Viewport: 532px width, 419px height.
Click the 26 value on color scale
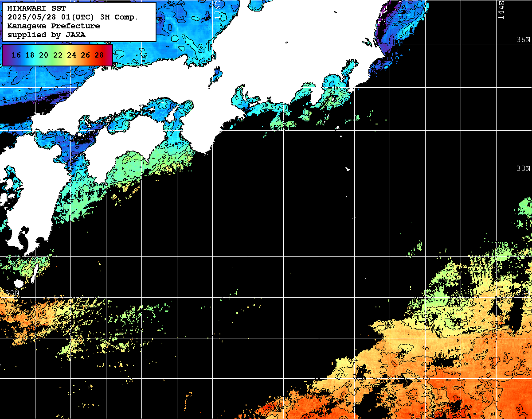[86, 55]
